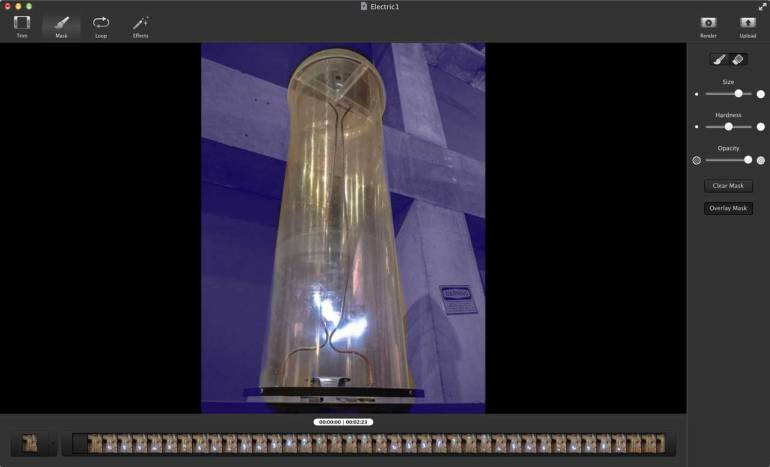Click the small dot left of Size slider

(x=697, y=94)
